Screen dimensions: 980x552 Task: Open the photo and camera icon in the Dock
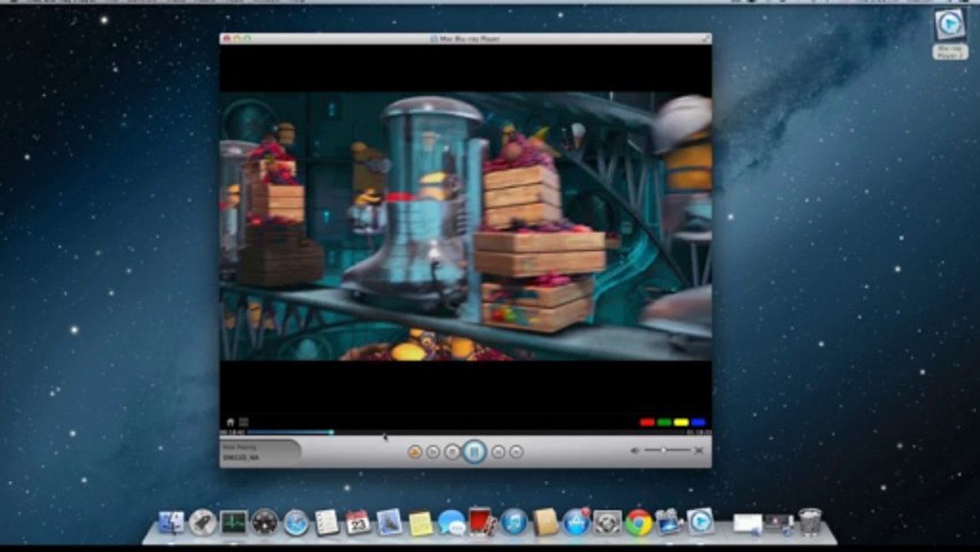click(669, 522)
